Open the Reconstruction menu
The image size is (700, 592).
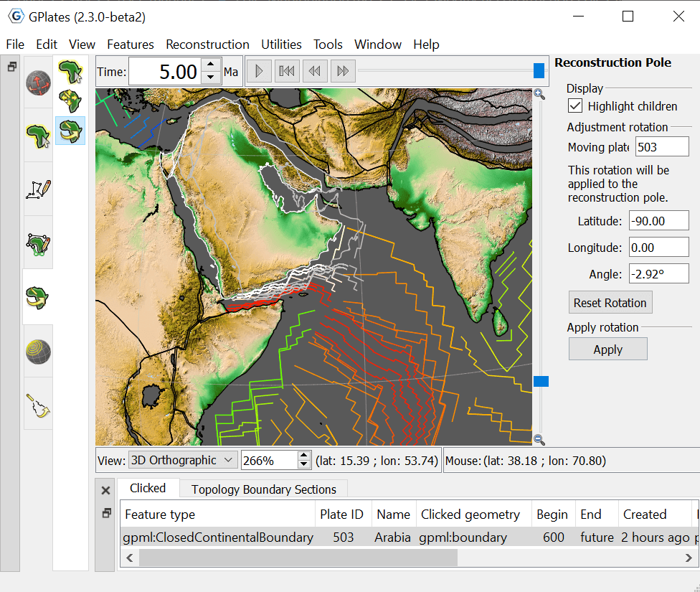[207, 44]
